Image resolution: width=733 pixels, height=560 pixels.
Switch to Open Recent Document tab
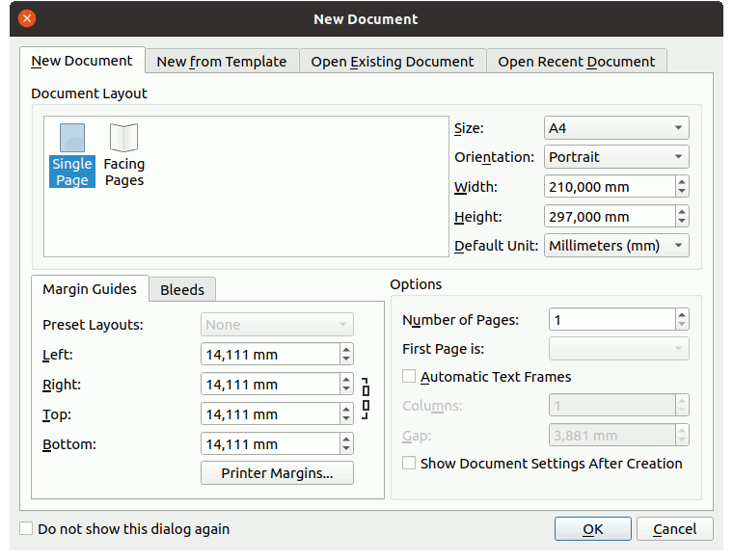pos(576,62)
